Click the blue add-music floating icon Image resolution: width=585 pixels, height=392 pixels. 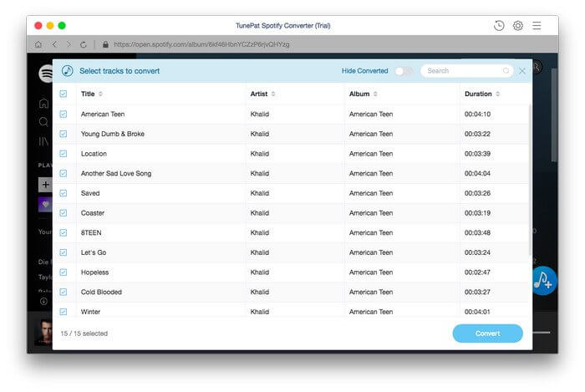pos(543,280)
